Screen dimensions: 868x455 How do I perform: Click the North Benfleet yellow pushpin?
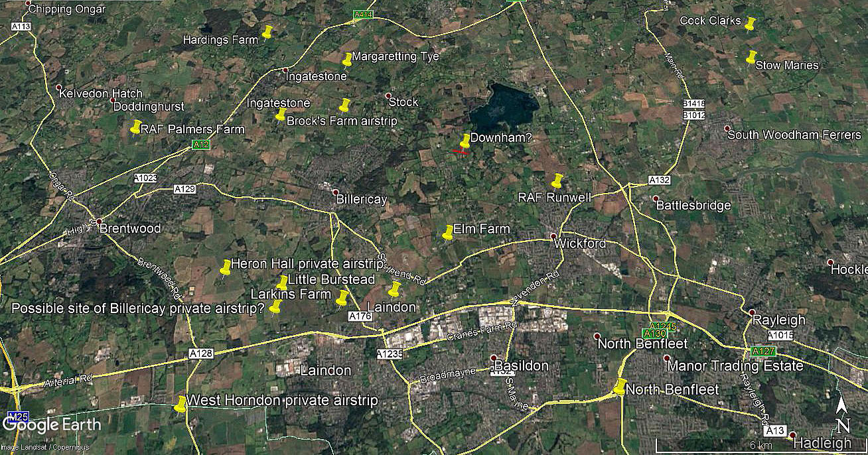coord(619,387)
